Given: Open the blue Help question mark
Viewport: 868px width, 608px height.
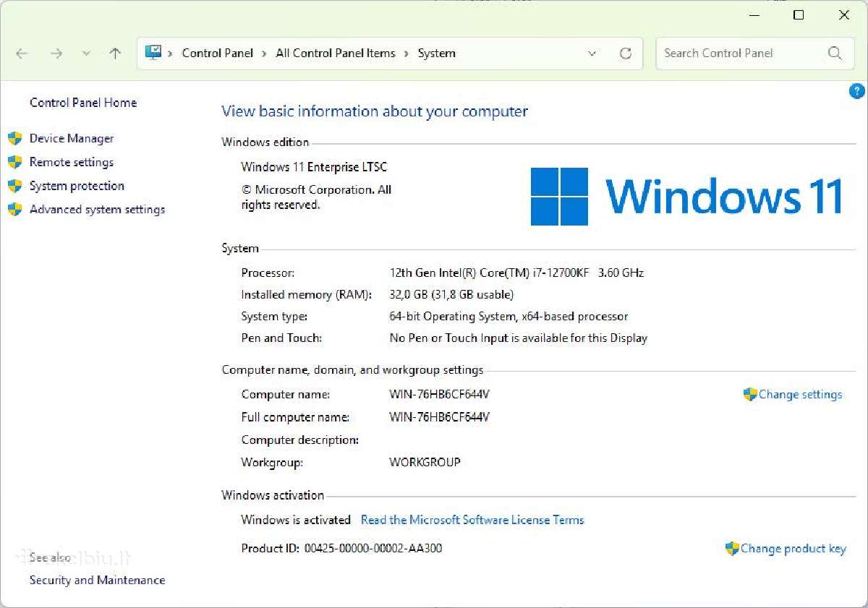Looking at the screenshot, I should (x=856, y=91).
